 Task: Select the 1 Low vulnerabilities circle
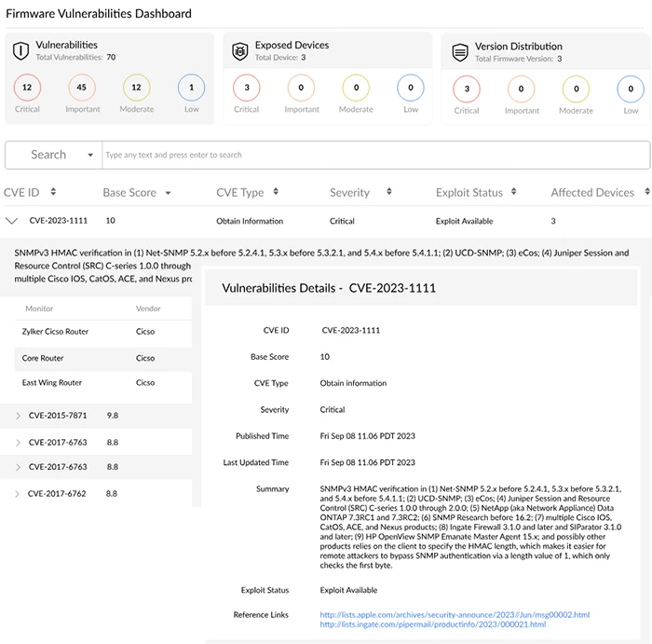pyautogui.click(x=191, y=88)
